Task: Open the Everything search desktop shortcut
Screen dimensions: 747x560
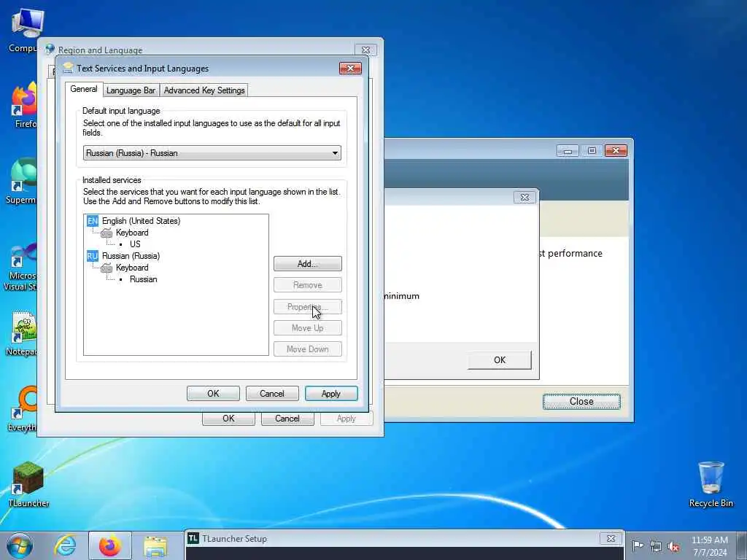Action: [23, 408]
